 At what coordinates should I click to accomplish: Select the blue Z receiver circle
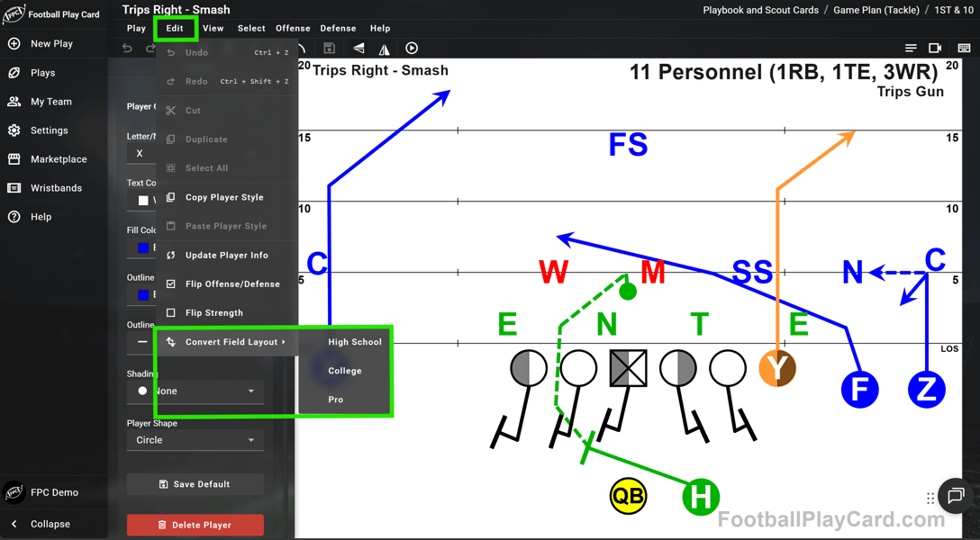tap(926, 390)
